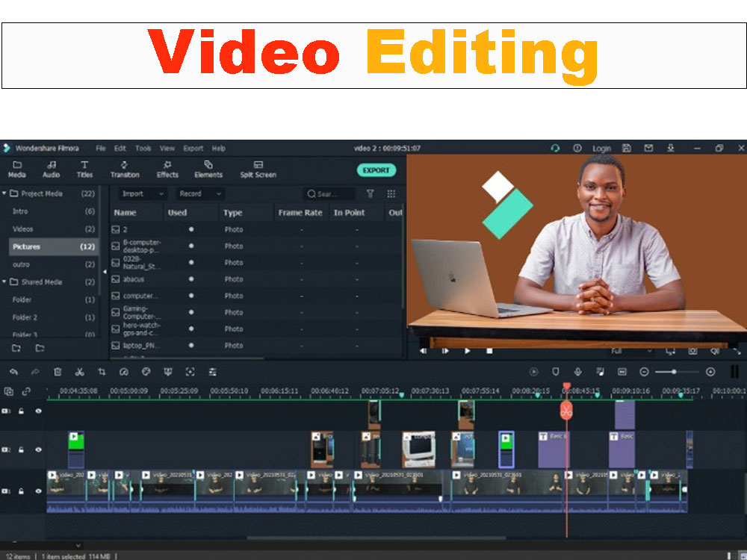Click the play button in preview
The height and width of the screenshot is (560, 747).
468,351
